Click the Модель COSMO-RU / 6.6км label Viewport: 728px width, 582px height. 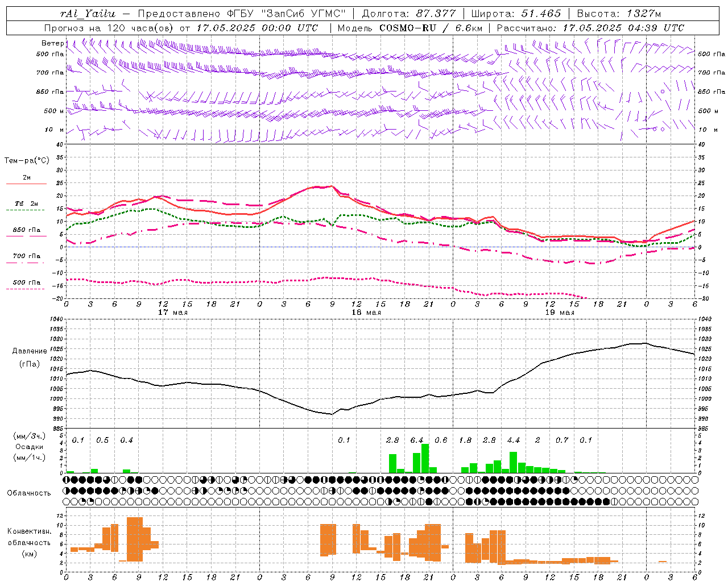[409, 28]
